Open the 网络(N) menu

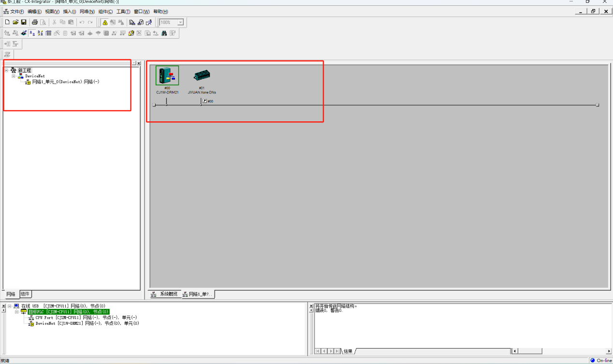[x=88, y=12]
